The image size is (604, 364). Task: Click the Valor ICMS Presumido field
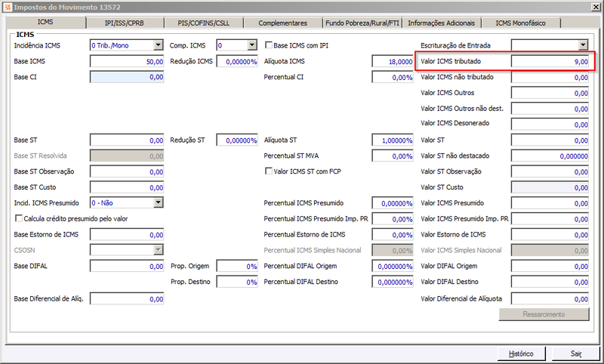[550, 203]
